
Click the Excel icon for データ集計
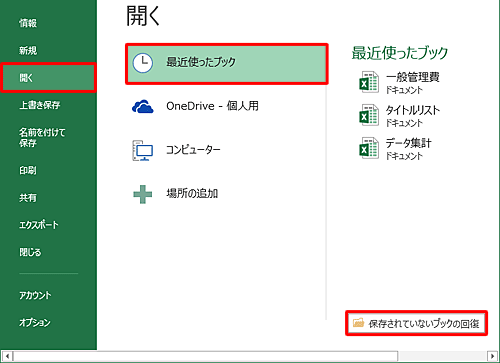click(369, 148)
